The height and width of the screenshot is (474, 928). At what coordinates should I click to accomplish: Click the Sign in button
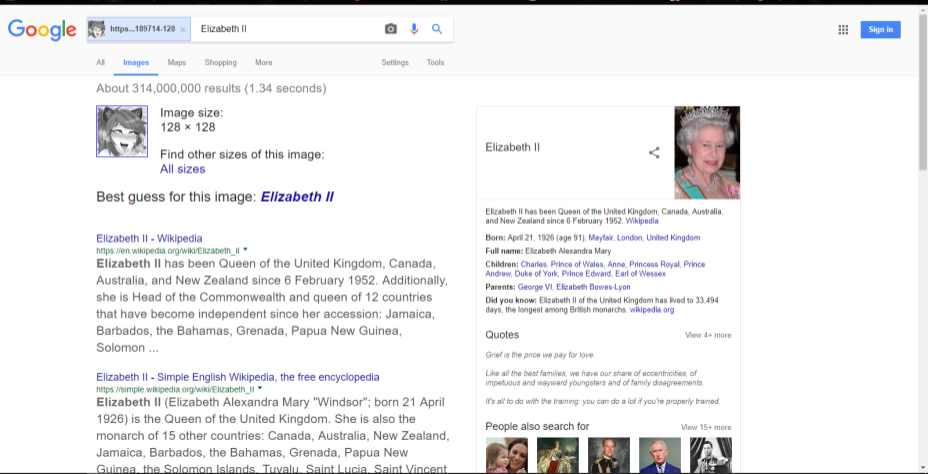880,30
